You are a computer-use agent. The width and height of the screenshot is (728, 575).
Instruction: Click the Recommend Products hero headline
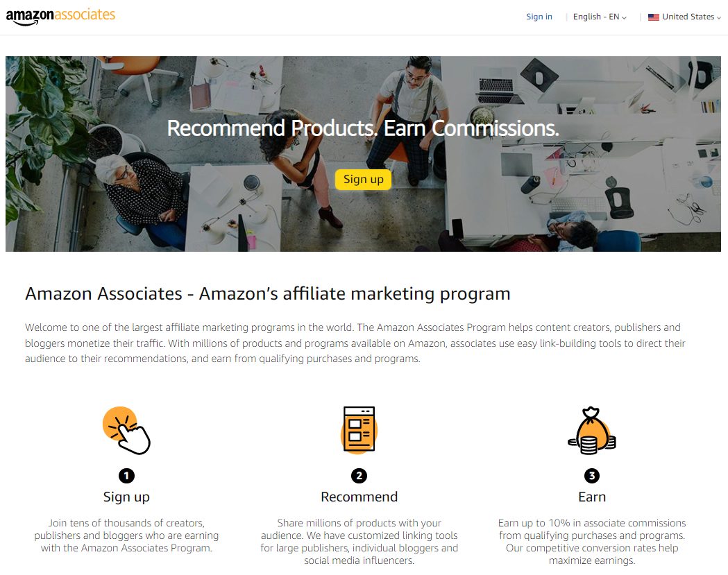[x=363, y=128]
